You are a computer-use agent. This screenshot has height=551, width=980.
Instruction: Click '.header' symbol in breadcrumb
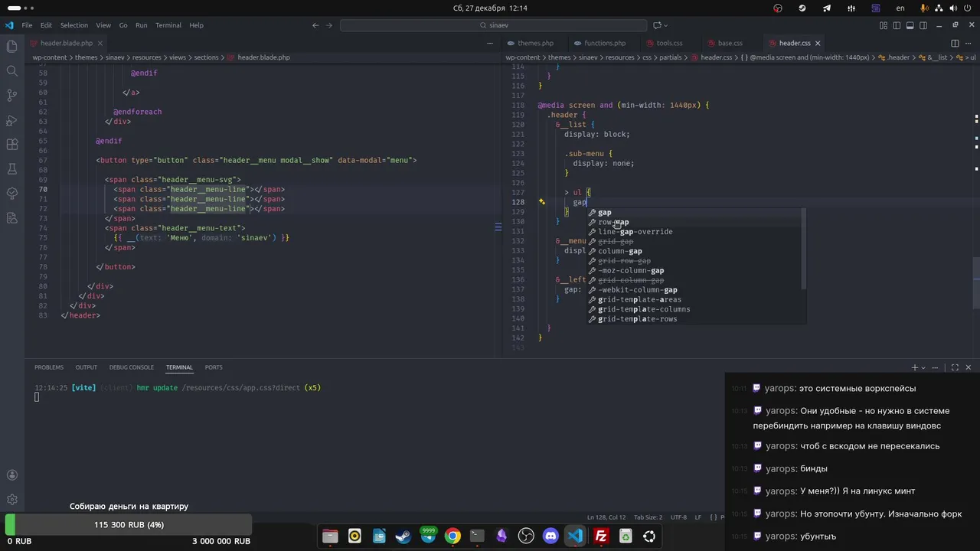coord(897,57)
